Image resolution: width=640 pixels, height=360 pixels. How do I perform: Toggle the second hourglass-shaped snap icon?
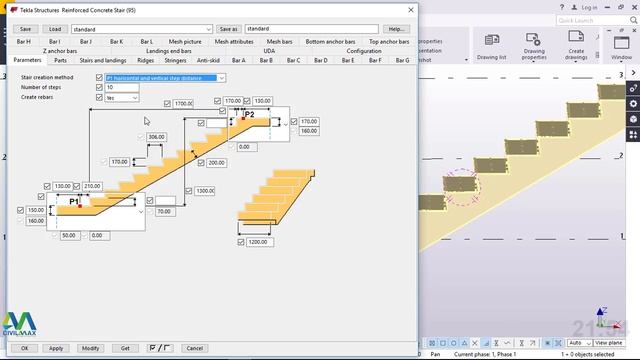522,343
